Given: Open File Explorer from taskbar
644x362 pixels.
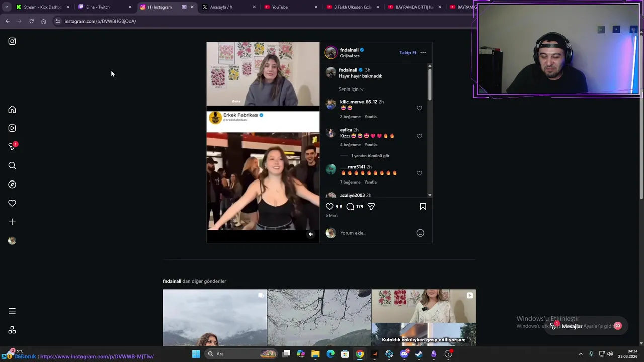Looking at the screenshot, I should tap(315, 354).
